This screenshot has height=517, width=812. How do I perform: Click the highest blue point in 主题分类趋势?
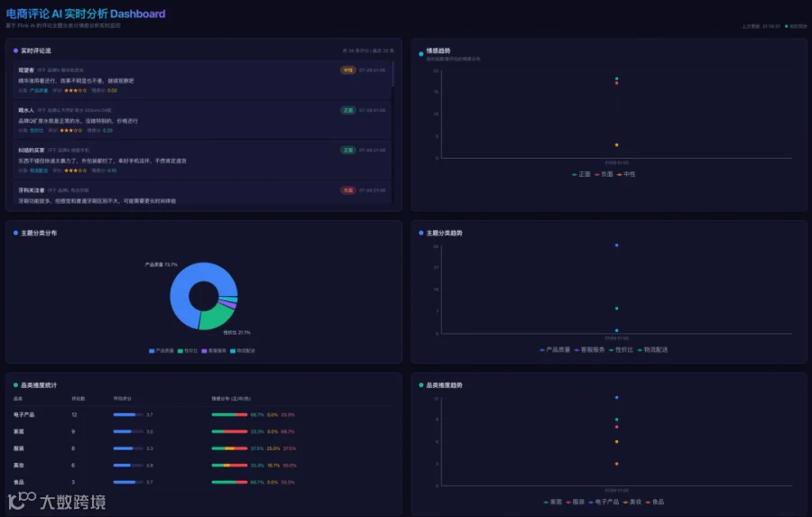616,245
